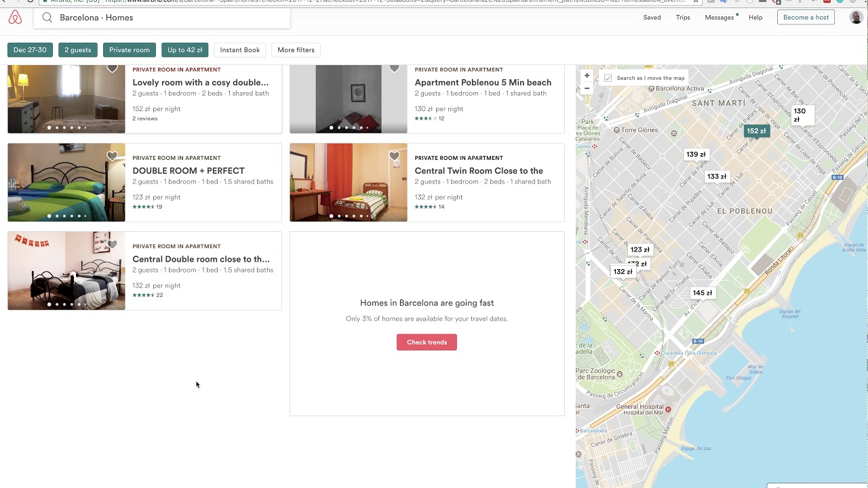Viewport: 868px width, 488px height.
Task: Open the DOUBLE ROOM + PERFECT listing title
Action: [x=189, y=171]
